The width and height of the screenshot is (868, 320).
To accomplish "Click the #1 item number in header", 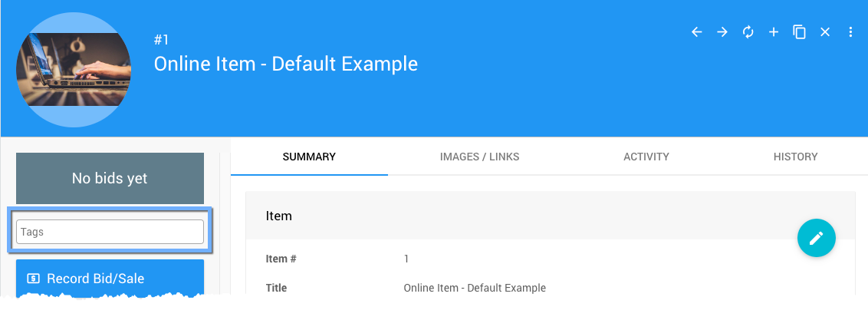I will pos(161,40).
